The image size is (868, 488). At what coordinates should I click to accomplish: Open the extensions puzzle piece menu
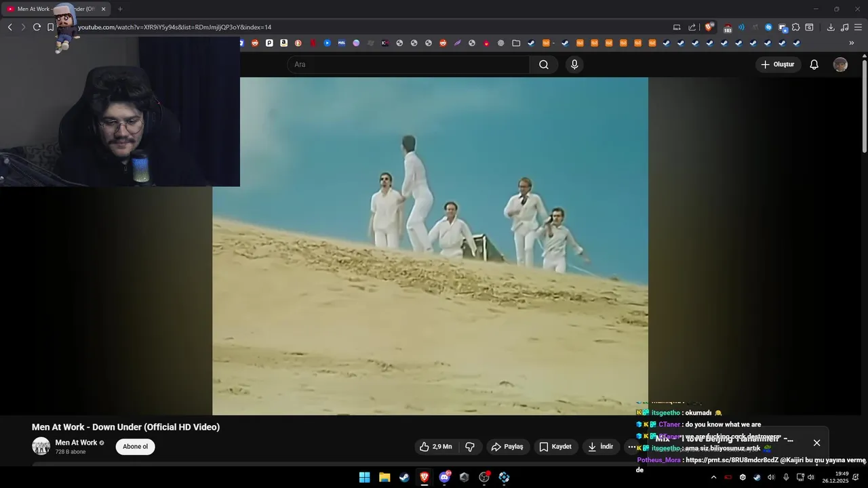[x=796, y=27]
